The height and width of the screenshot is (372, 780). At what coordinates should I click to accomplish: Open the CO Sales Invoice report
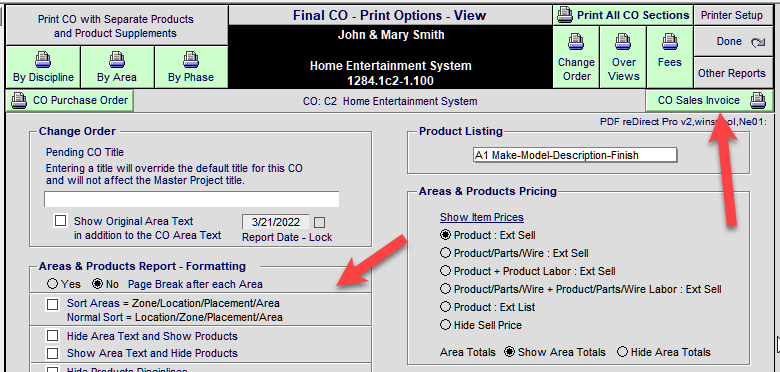(x=710, y=100)
